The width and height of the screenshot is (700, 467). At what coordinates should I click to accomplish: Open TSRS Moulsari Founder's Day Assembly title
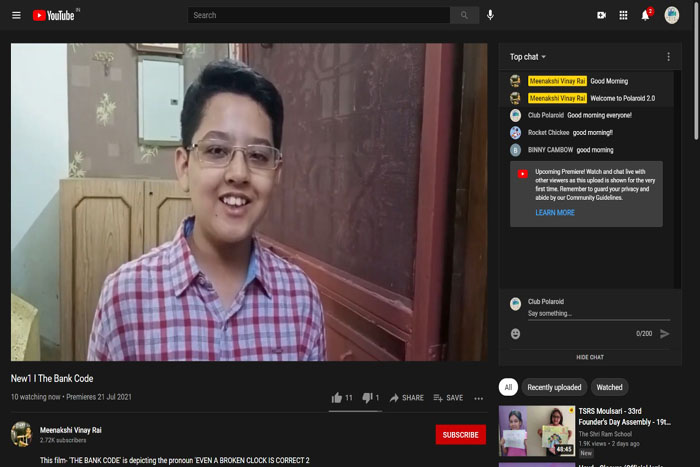coord(625,417)
